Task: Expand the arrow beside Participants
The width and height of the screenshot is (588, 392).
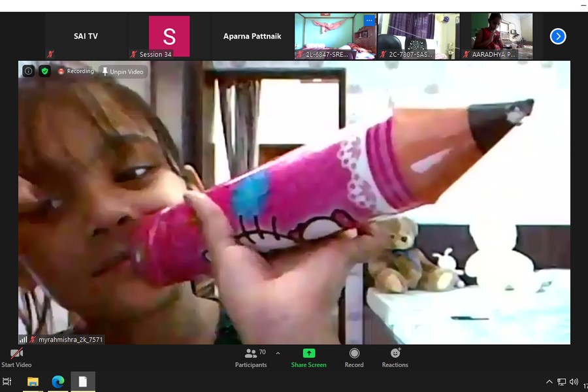Action: pyautogui.click(x=278, y=353)
